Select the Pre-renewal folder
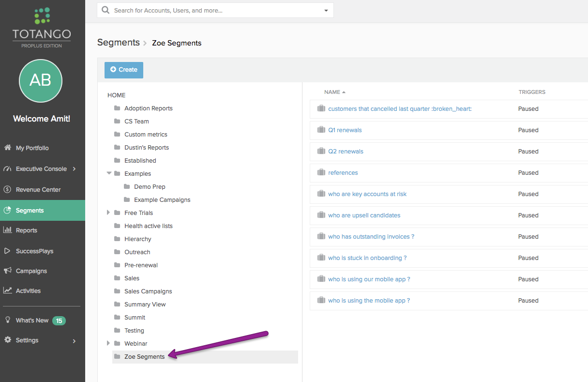This screenshot has width=588, height=382. click(141, 265)
